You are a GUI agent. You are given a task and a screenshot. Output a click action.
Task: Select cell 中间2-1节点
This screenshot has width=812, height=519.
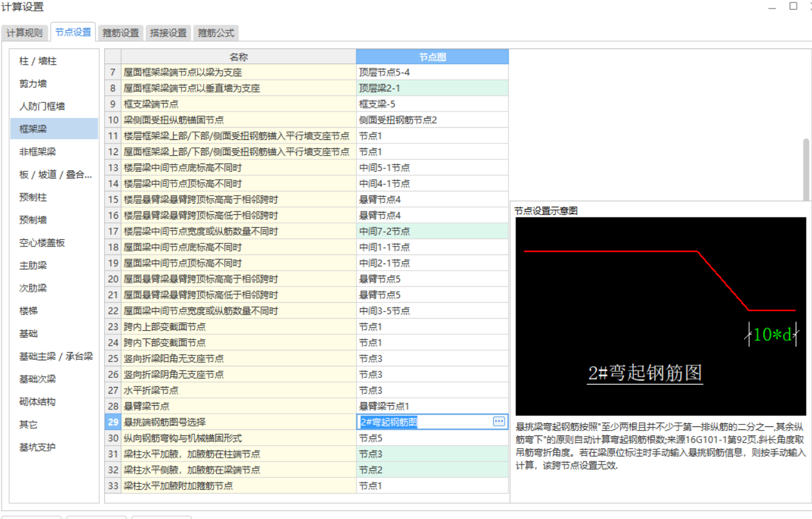click(x=432, y=263)
